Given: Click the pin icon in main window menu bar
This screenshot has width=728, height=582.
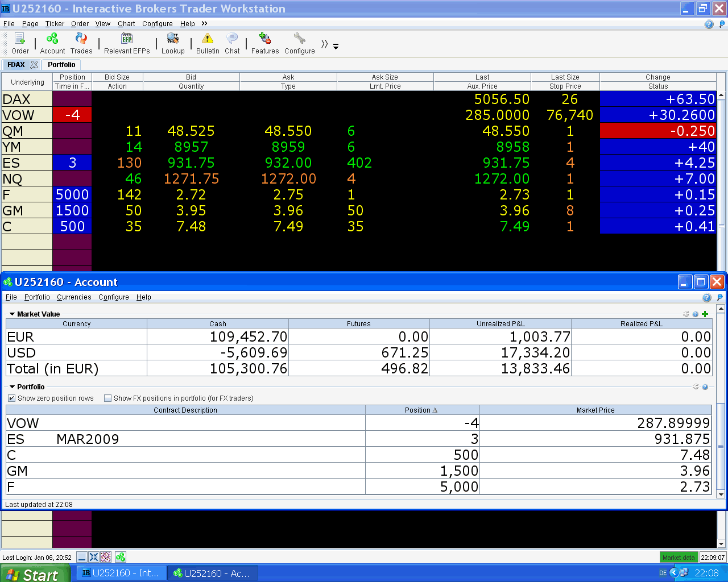Looking at the screenshot, I should tap(722, 24).
